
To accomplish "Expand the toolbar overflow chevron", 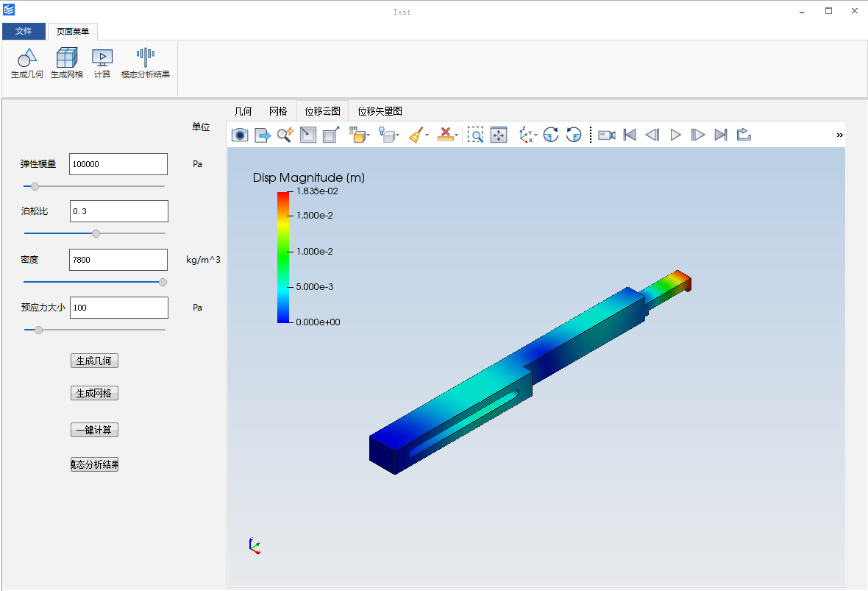I will pyautogui.click(x=839, y=135).
